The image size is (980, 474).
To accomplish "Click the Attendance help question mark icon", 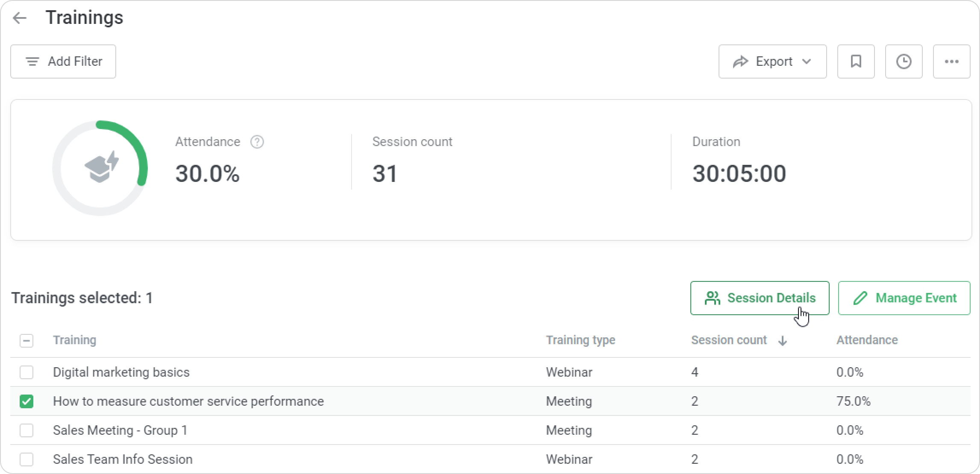I will tap(257, 142).
